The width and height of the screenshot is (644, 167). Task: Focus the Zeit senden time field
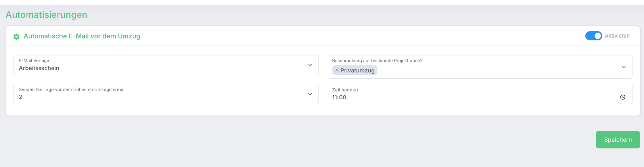tap(479, 94)
